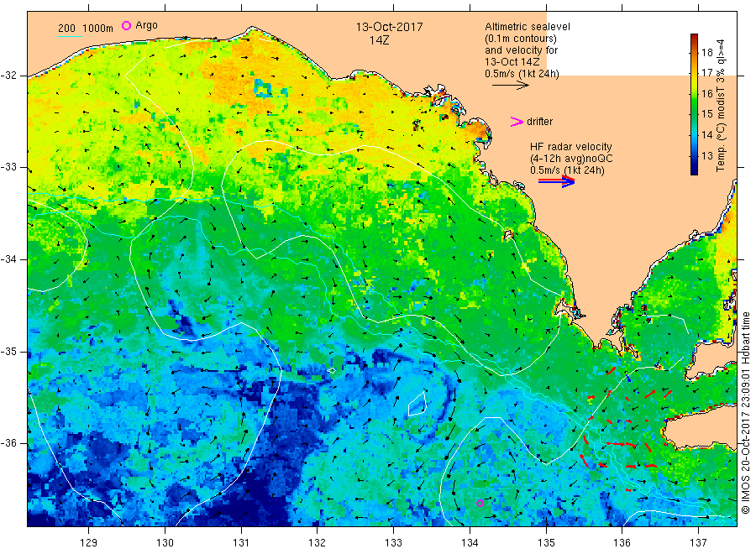756x554 pixels.
Task: Click the black altimetric velocity scale arrow
Action: coord(511,86)
